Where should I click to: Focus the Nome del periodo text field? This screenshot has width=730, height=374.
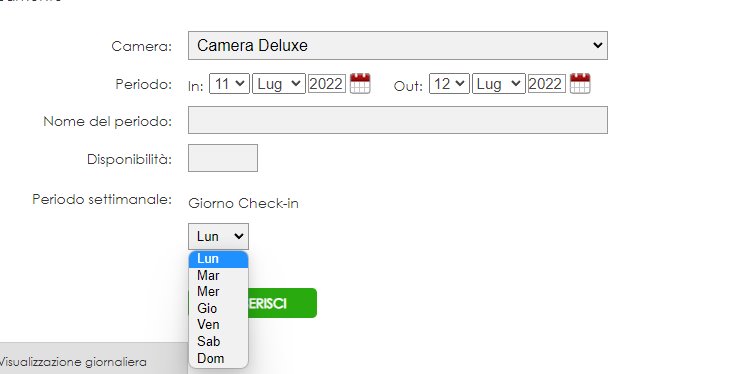click(x=398, y=120)
